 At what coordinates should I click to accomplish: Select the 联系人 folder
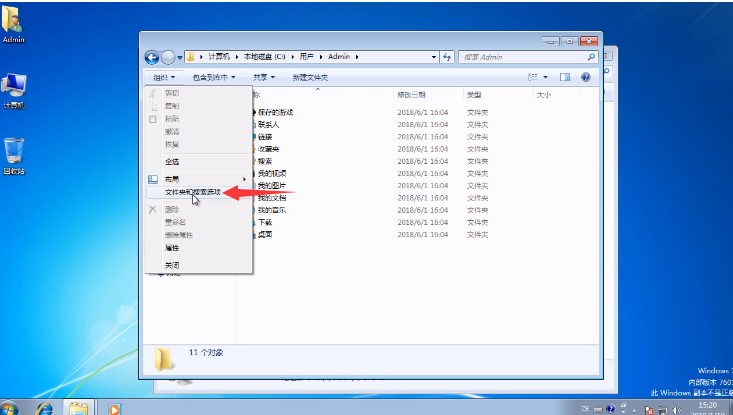(x=268, y=124)
